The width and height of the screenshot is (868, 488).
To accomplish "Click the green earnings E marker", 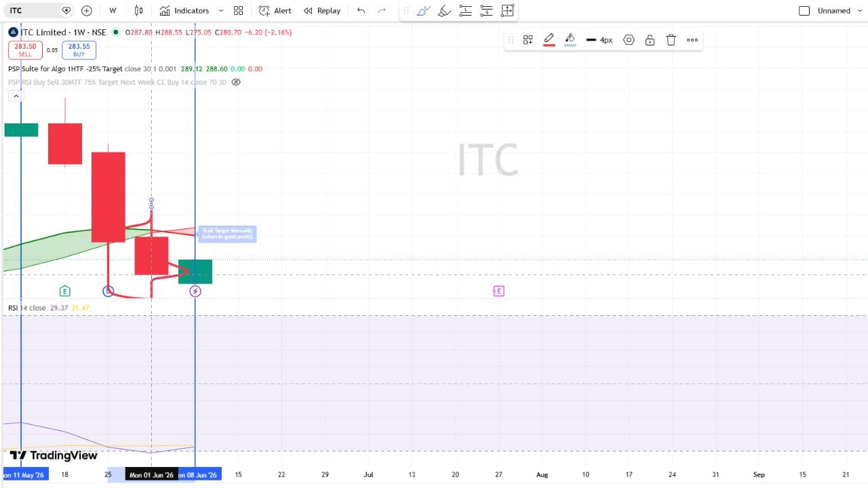I will tap(64, 291).
